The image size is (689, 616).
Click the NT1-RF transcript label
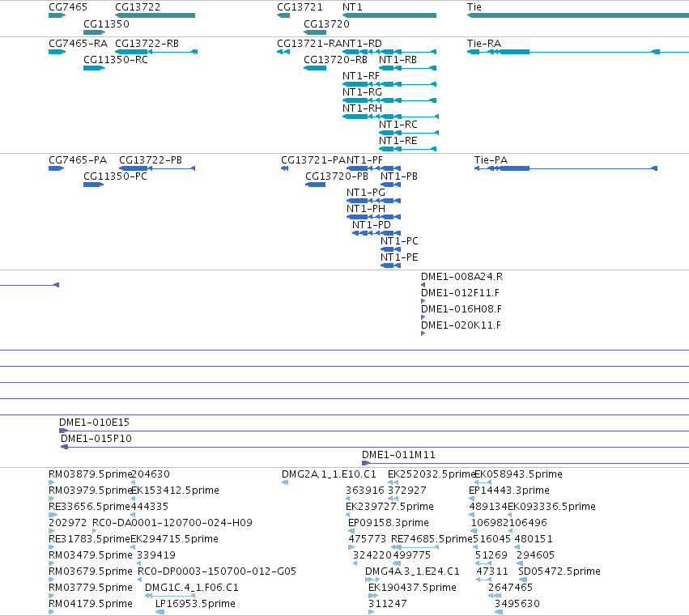click(361, 76)
